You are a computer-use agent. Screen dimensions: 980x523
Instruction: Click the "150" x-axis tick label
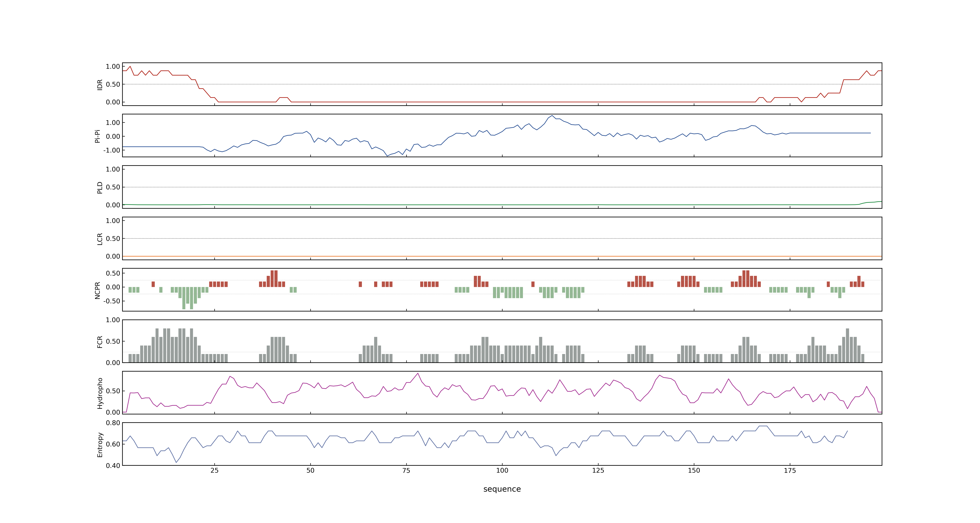click(694, 470)
